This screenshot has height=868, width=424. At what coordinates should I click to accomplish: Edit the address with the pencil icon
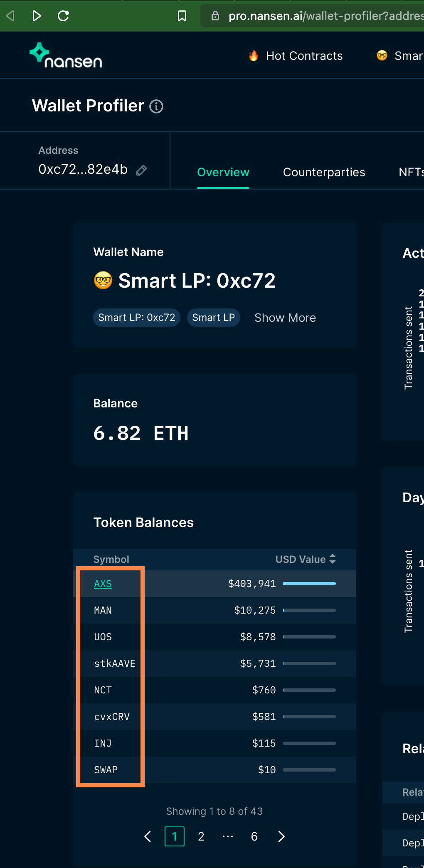141,170
